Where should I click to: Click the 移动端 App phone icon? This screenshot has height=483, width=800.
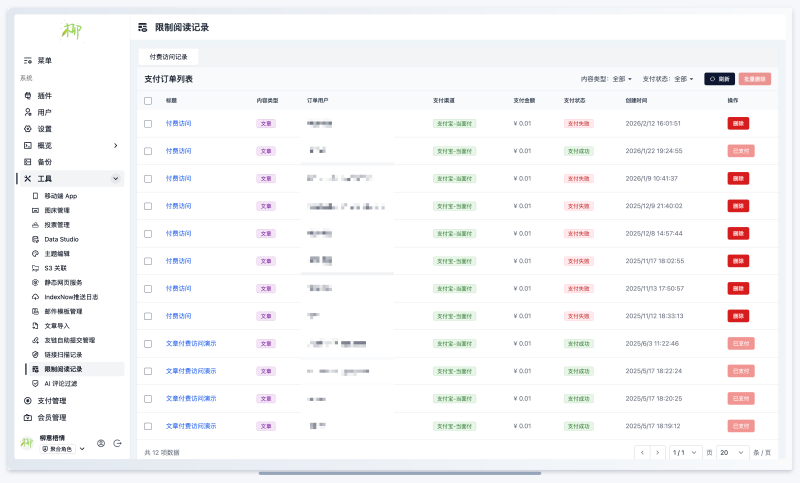click(x=35, y=196)
